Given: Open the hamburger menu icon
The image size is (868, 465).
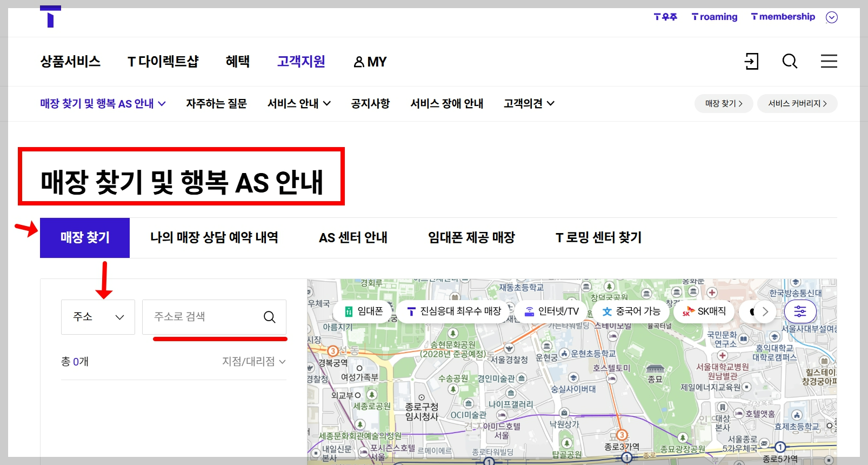Looking at the screenshot, I should 829,61.
